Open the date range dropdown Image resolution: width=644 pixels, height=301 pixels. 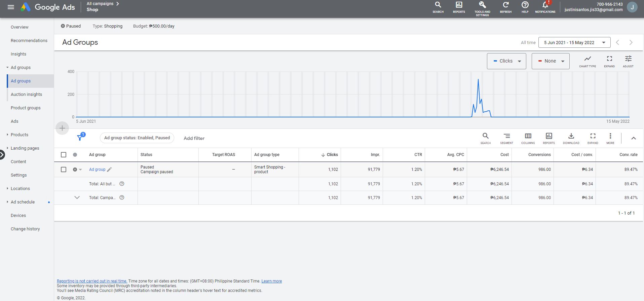tap(574, 42)
